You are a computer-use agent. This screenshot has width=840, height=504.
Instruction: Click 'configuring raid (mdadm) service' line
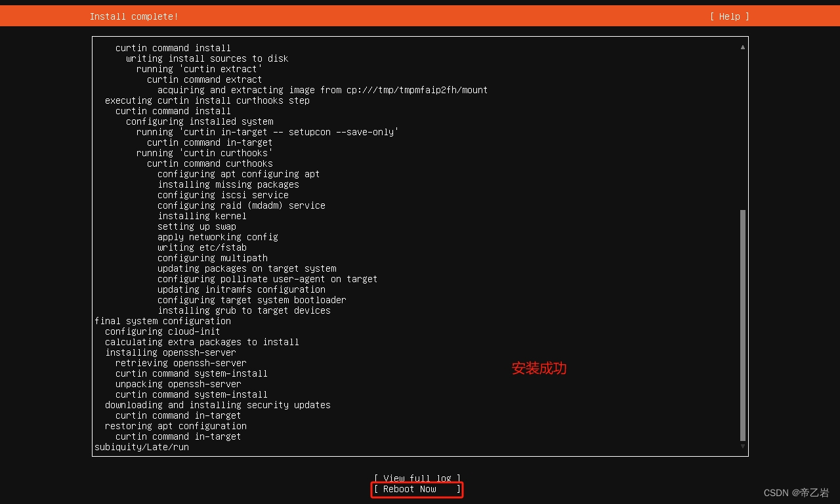(x=241, y=205)
